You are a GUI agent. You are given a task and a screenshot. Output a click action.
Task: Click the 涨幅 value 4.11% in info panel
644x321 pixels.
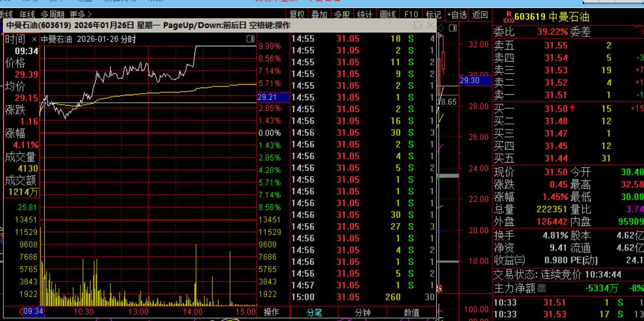pos(26,145)
